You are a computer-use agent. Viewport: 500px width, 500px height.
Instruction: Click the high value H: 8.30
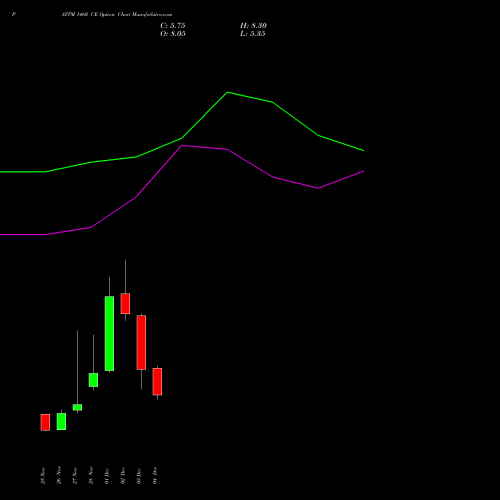(x=253, y=26)
